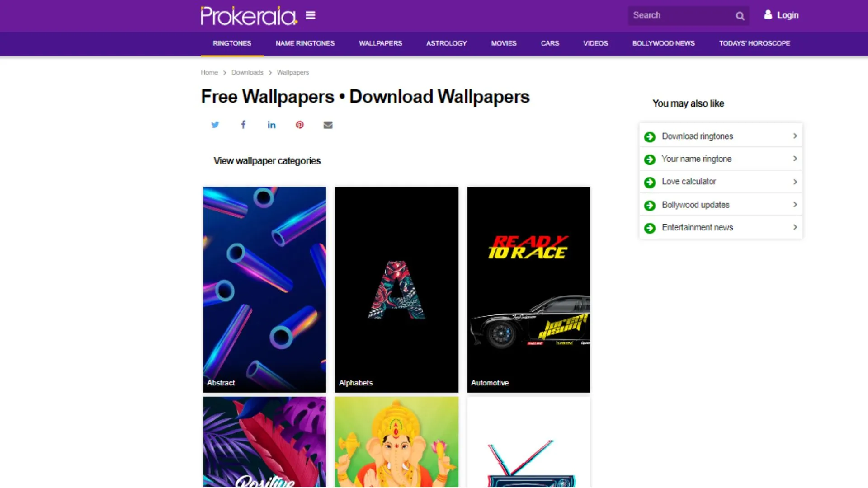Expand the Bollywood updates chevron
This screenshot has width=868, height=488.
(x=795, y=205)
